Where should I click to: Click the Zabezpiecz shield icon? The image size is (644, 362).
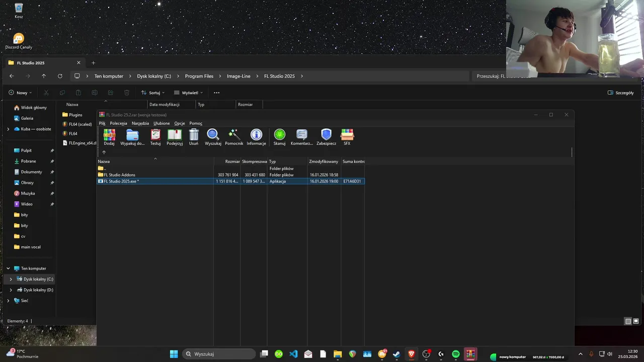tap(326, 137)
